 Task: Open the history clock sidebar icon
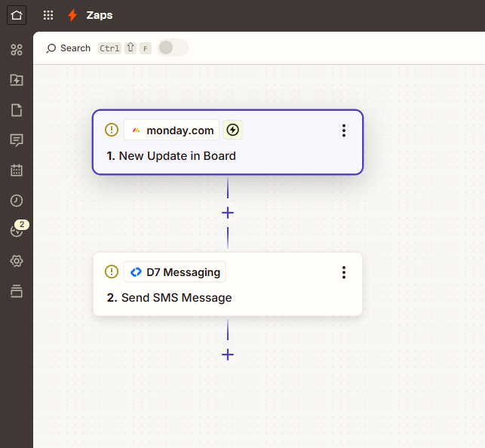(x=17, y=201)
